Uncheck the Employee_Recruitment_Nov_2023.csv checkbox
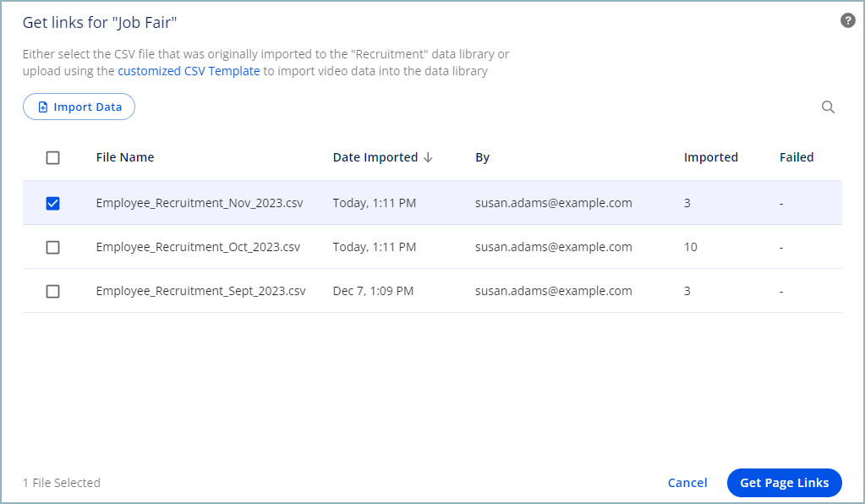This screenshot has height=504, width=865. (x=53, y=203)
